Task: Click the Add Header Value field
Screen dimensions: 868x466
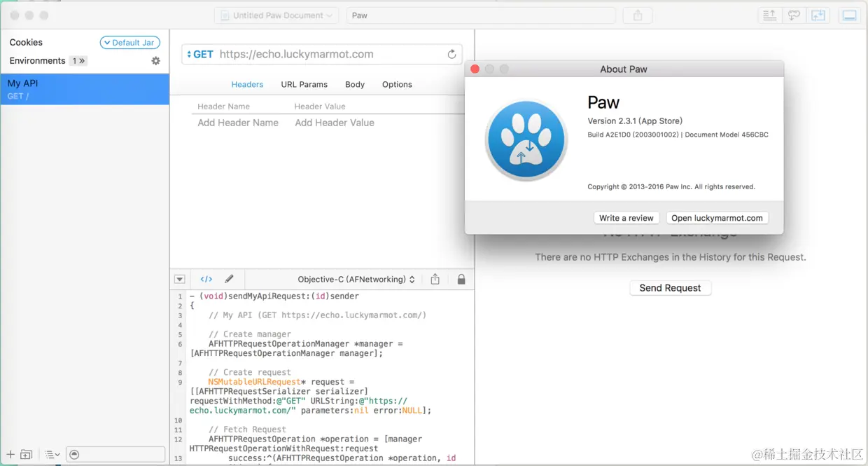Action: point(335,123)
